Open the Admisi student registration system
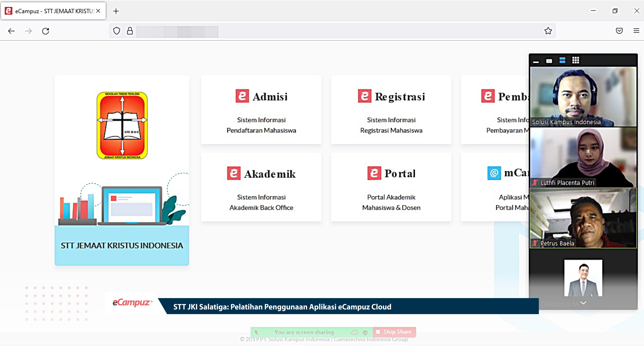 tap(261, 110)
